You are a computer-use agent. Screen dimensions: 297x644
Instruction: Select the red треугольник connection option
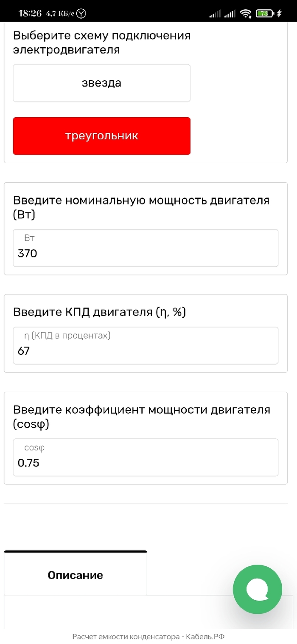point(101,136)
